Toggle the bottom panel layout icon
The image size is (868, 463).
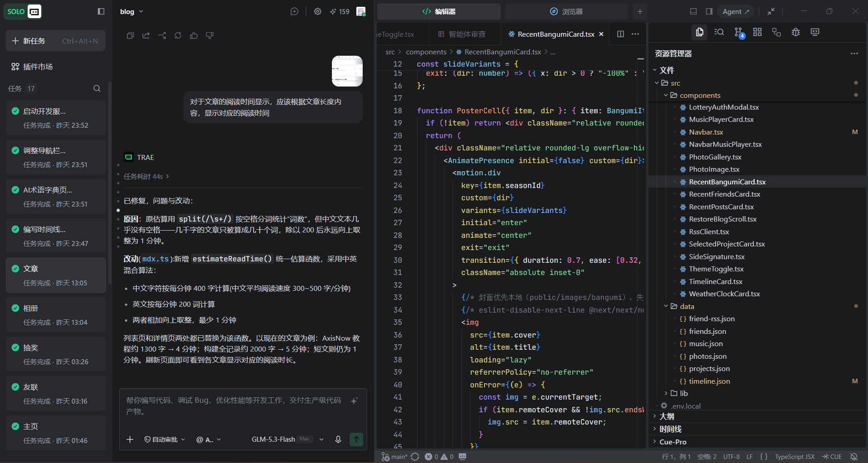[x=693, y=11]
